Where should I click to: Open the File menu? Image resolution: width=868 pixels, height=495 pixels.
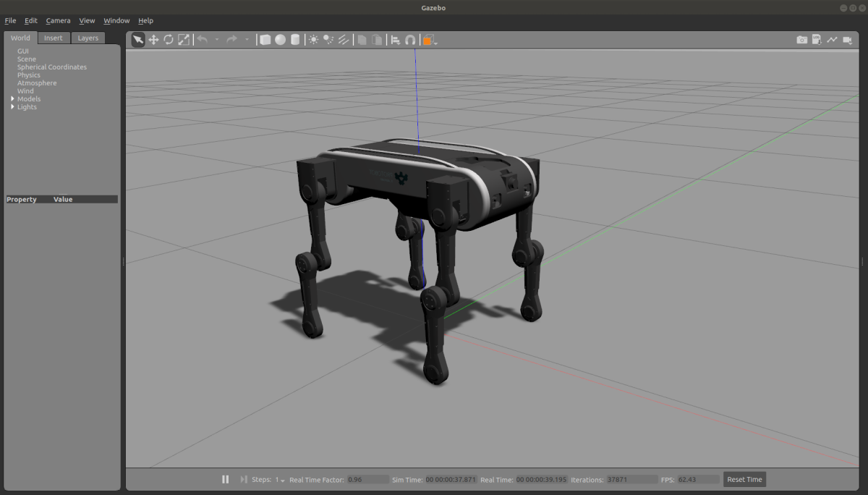pos(10,21)
